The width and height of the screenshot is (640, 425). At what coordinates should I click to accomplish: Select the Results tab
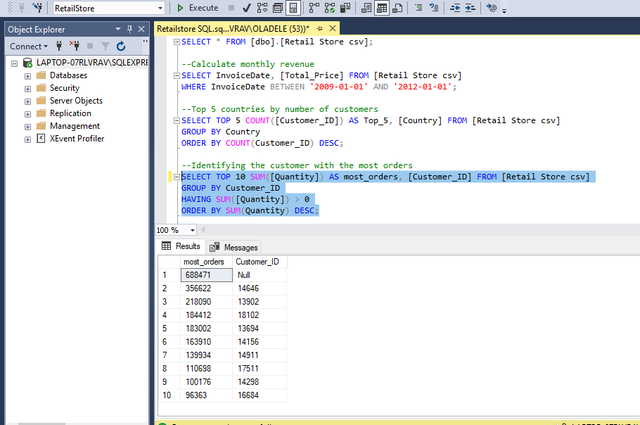[181, 246]
